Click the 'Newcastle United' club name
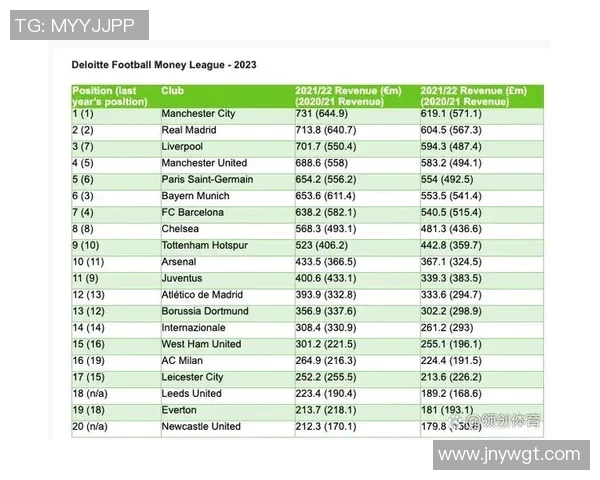600x480 pixels. (x=201, y=426)
